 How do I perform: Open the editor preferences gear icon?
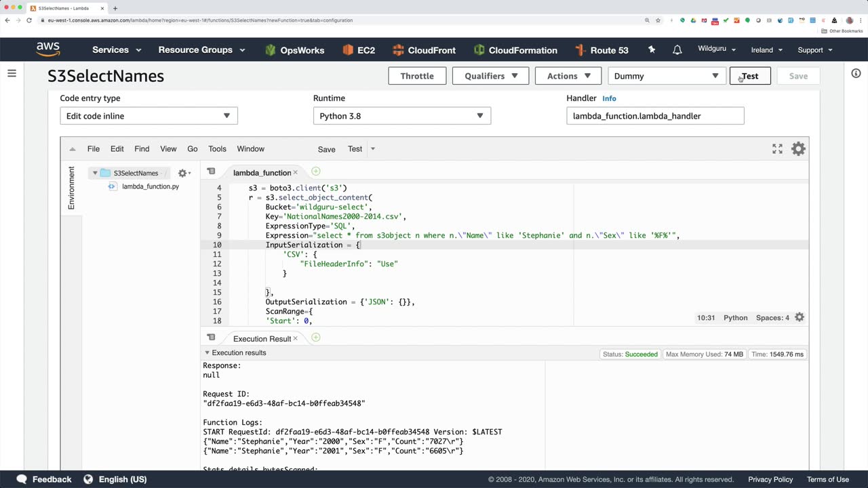tap(798, 149)
